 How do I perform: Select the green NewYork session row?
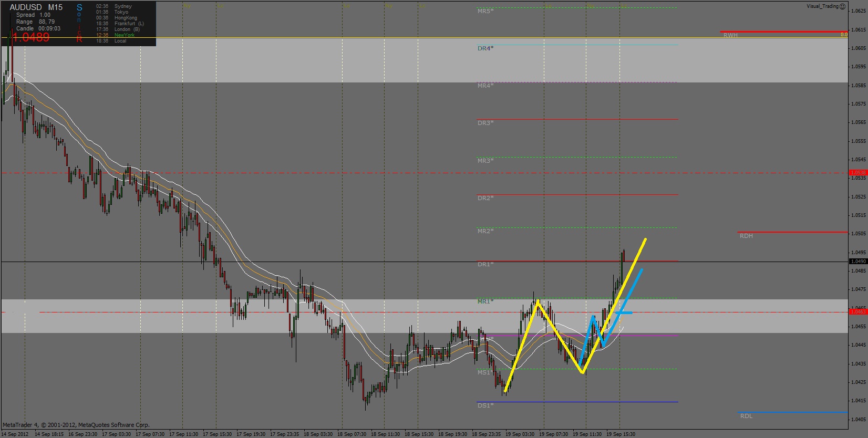click(x=115, y=35)
